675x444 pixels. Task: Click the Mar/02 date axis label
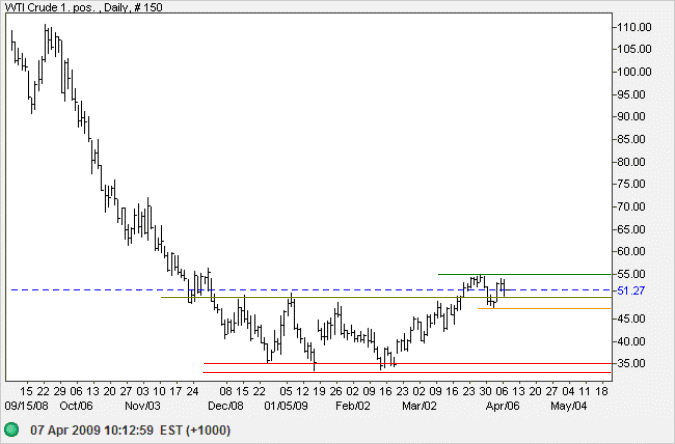click(x=419, y=406)
